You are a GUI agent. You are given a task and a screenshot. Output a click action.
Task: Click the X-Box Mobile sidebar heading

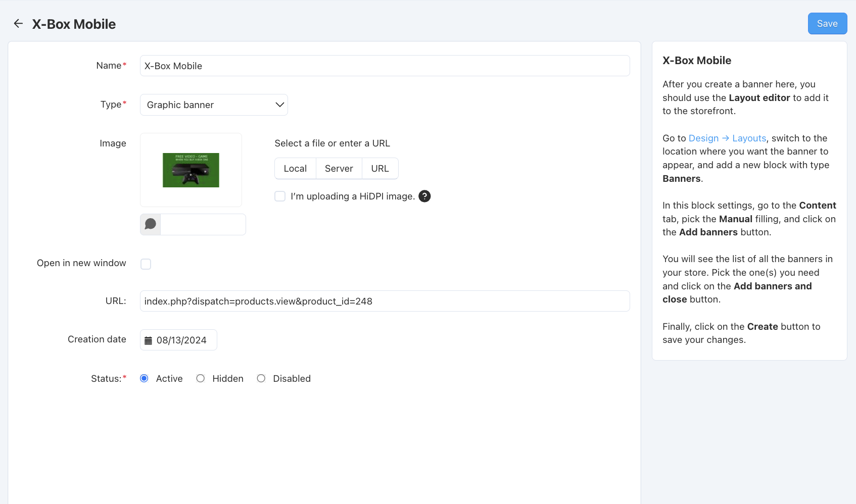pos(697,61)
